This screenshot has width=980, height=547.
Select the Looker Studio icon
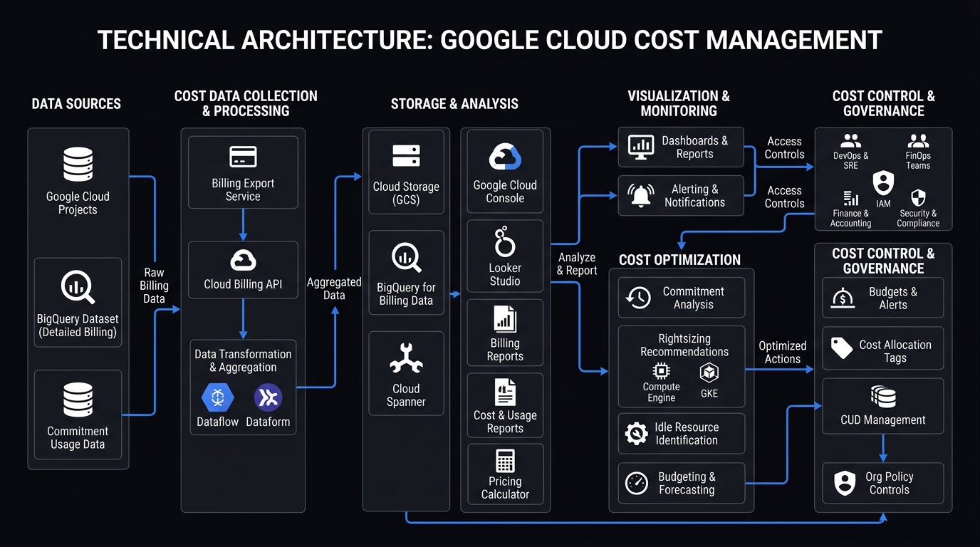pyautogui.click(x=505, y=242)
